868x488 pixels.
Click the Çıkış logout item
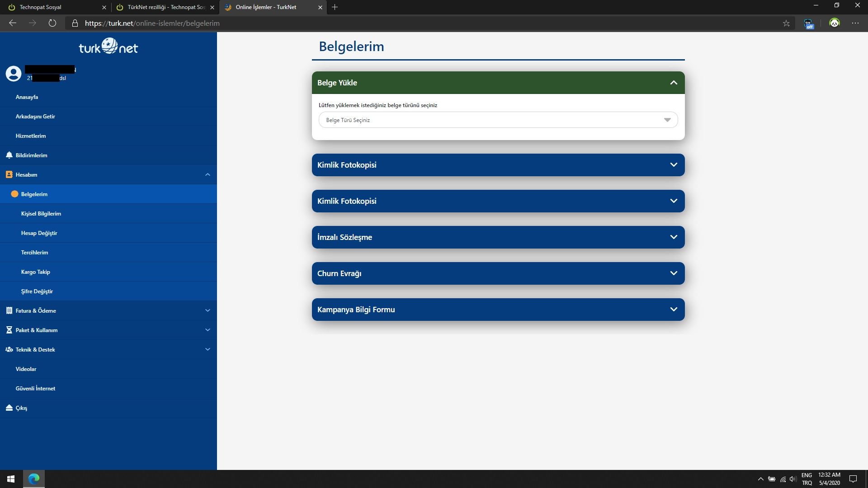(21, 408)
